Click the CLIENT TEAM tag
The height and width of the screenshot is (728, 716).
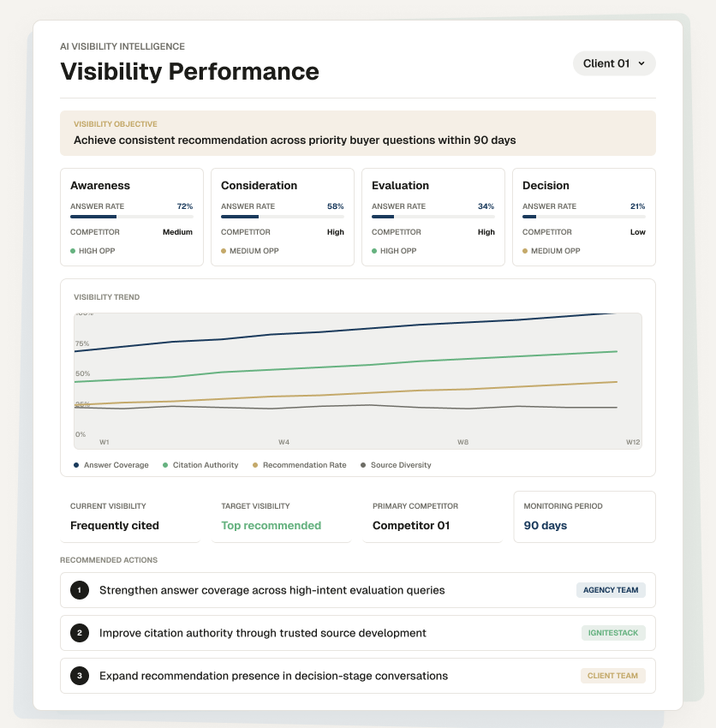613,676
